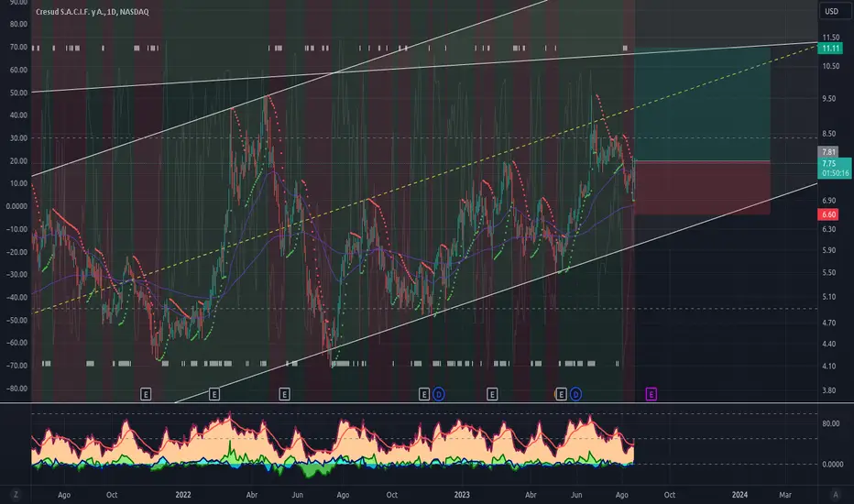Screen dimensions: 854x504
Task: Click the 2022 year label on time axis
Action: tap(183, 495)
